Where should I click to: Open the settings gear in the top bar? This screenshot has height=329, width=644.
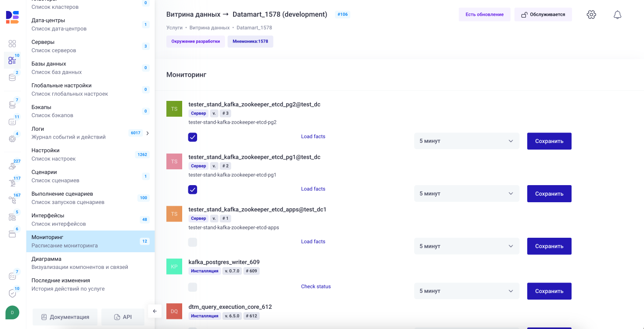pos(591,14)
